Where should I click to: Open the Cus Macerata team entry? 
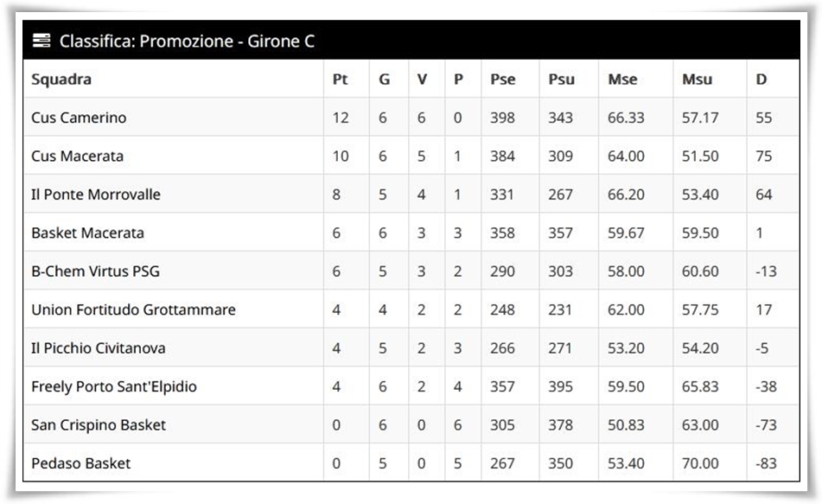click(x=77, y=156)
